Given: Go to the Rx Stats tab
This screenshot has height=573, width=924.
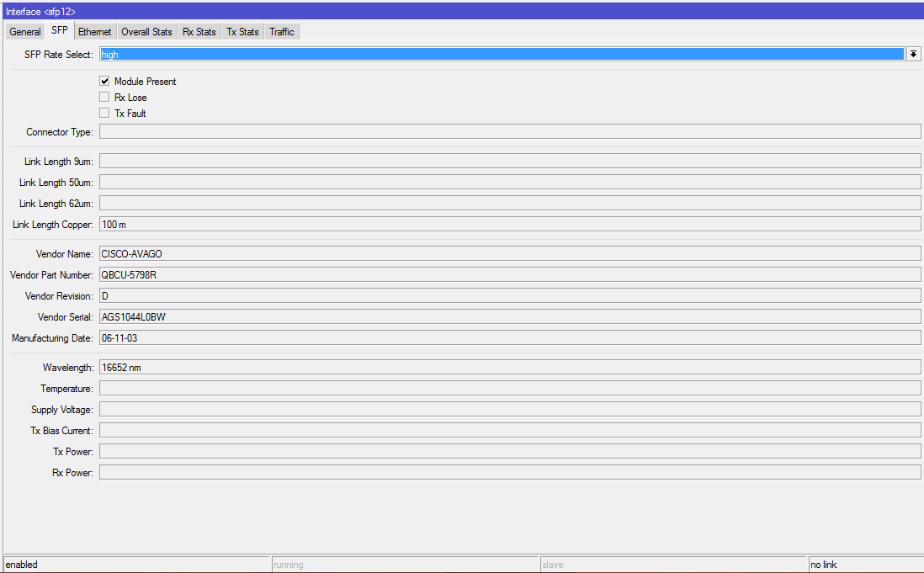Looking at the screenshot, I should click(199, 32).
